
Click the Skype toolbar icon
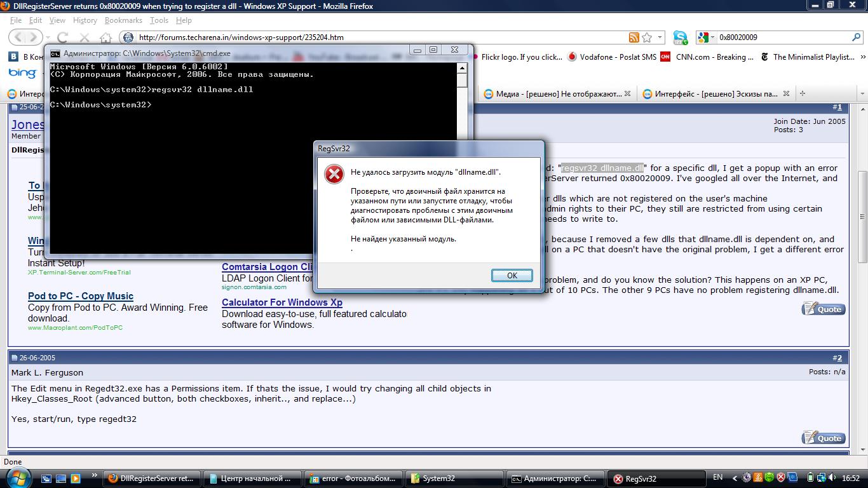[680, 37]
